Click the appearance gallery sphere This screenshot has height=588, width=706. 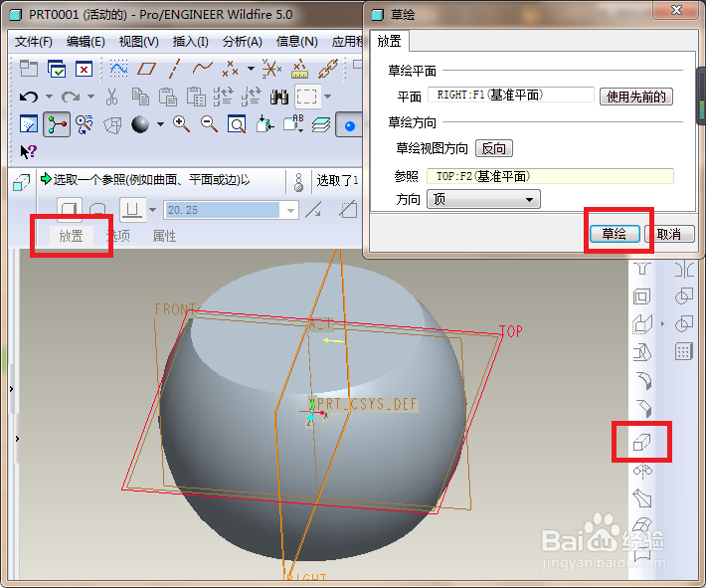click(x=140, y=124)
